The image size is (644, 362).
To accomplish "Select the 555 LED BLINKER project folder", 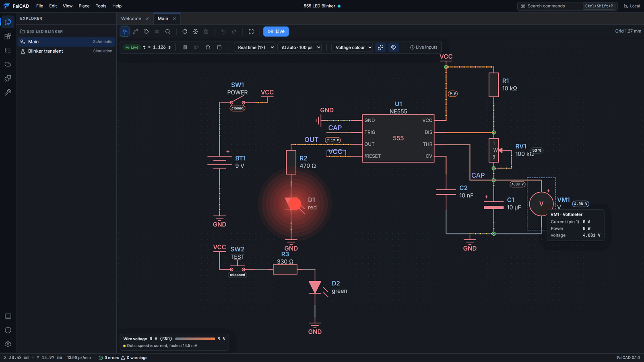I will [66, 31].
